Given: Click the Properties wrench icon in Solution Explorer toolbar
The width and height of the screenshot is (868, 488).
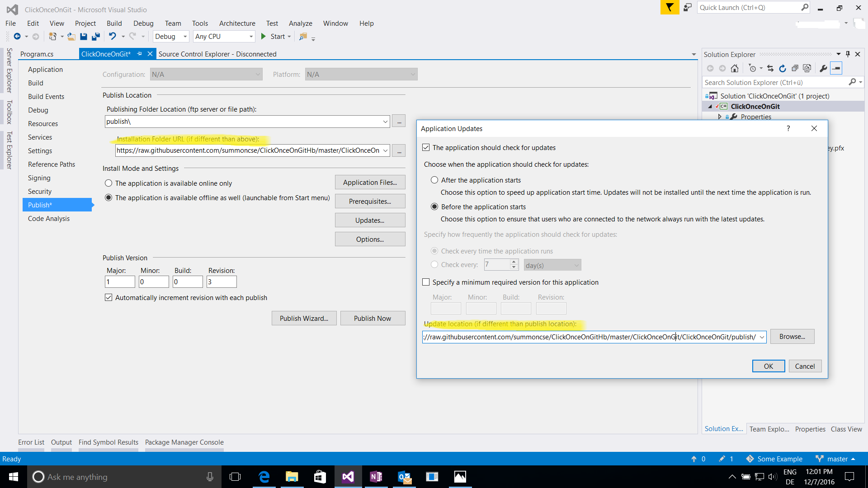Looking at the screenshot, I should point(823,68).
